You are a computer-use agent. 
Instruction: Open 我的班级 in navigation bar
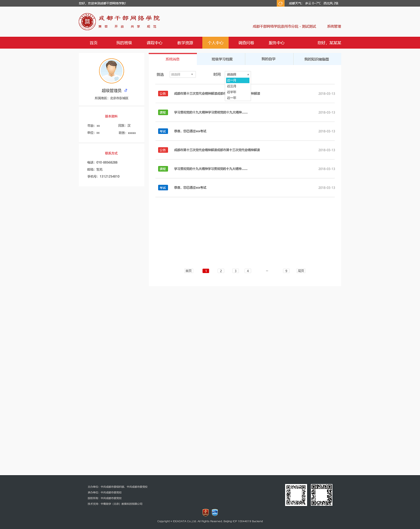pyautogui.click(x=124, y=43)
